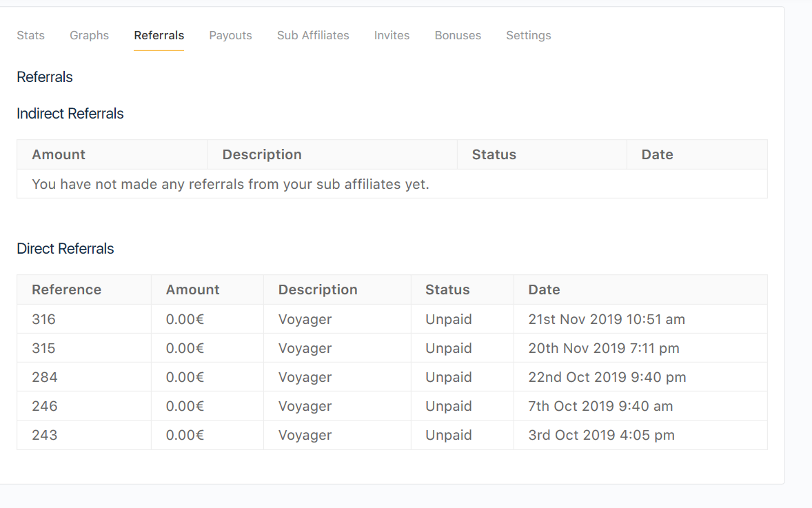Click Indirect Referrals Description column header
The width and height of the screenshot is (812, 508).
tap(262, 154)
